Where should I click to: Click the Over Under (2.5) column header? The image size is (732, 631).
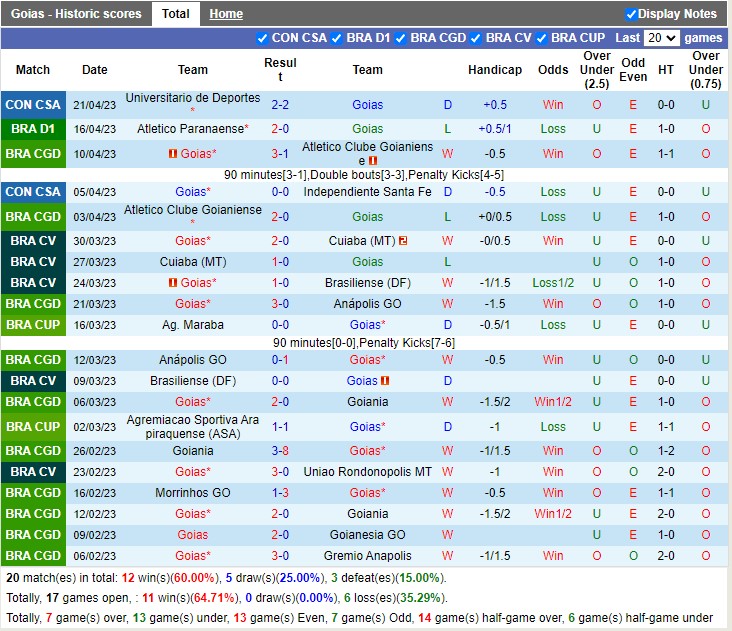point(597,70)
